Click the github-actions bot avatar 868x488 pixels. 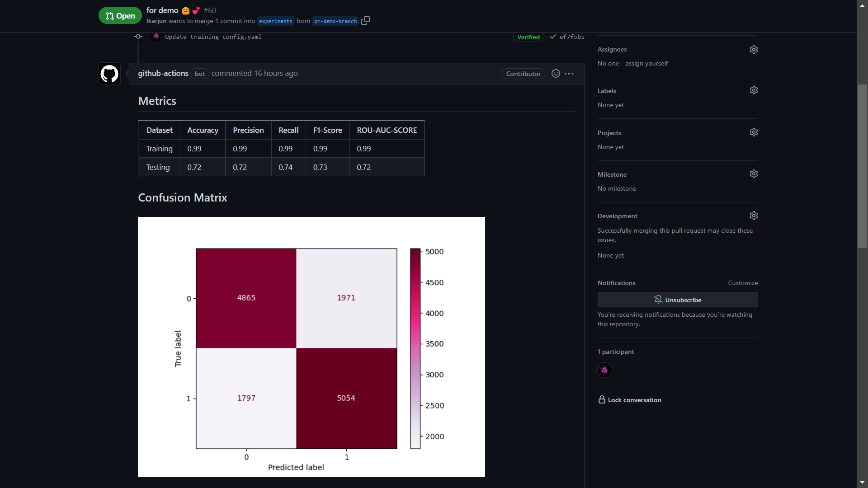[x=109, y=73]
